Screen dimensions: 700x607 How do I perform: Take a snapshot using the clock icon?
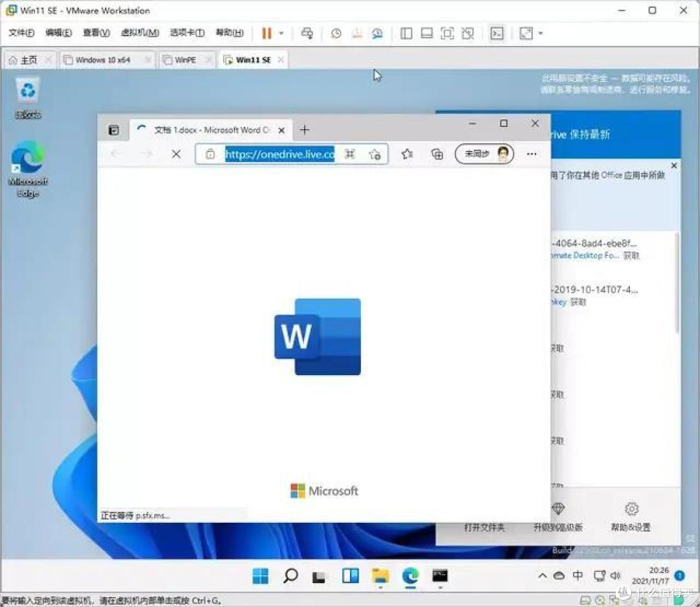pyautogui.click(x=336, y=34)
